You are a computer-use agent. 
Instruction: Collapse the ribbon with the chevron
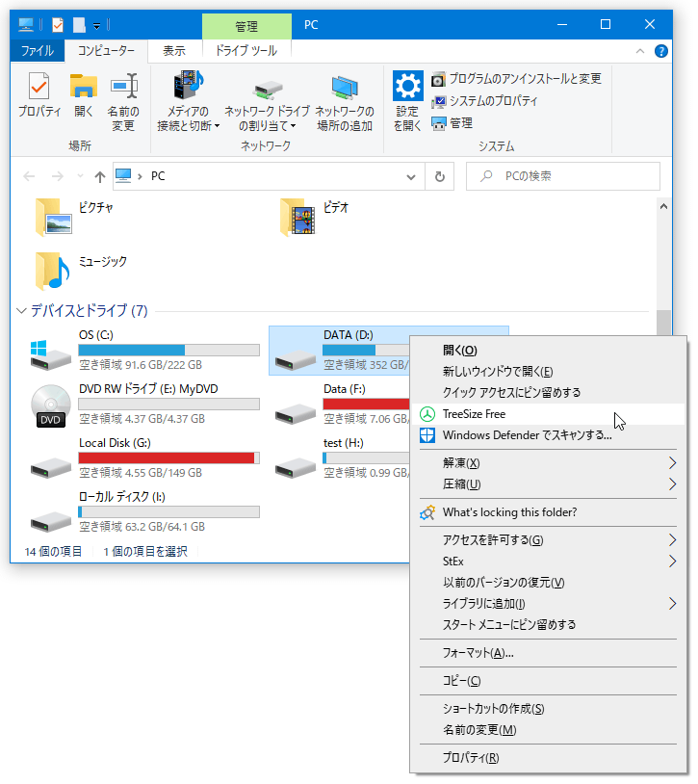tap(640, 51)
